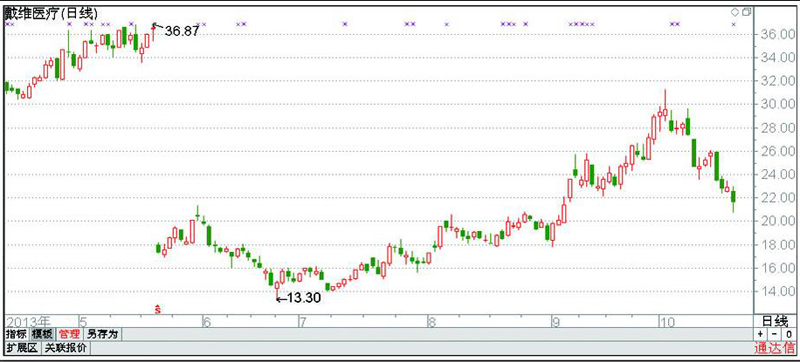Click the 通达信 logo link
800x362 pixels.
coord(774,349)
